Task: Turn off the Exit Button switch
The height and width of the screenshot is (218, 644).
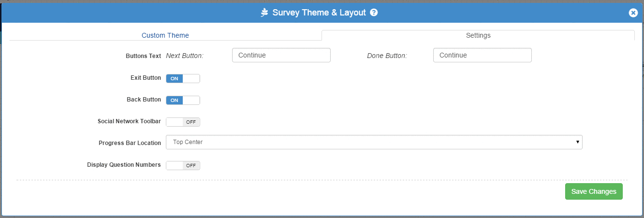Action: pyautogui.click(x=183, y=78)
